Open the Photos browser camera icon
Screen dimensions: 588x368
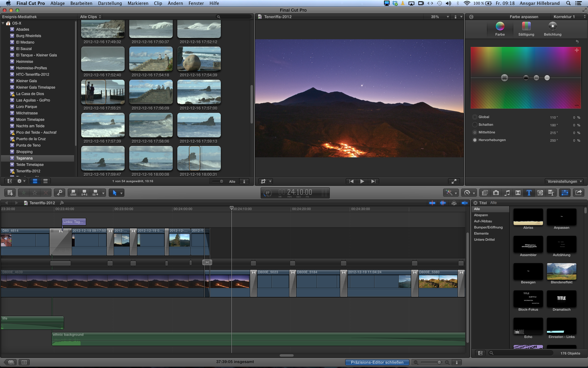pos(496,193)
